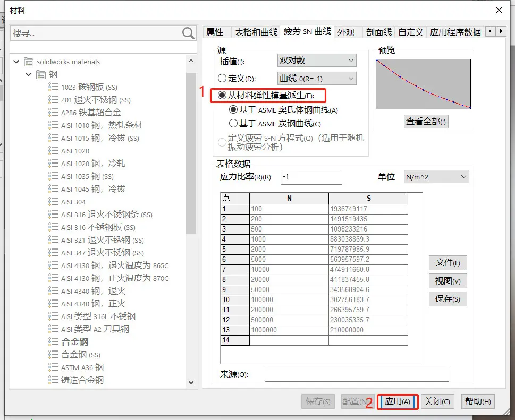
Task: Select material icon for 1023 碳钢板 (SS)
Action: pos(53,87)
